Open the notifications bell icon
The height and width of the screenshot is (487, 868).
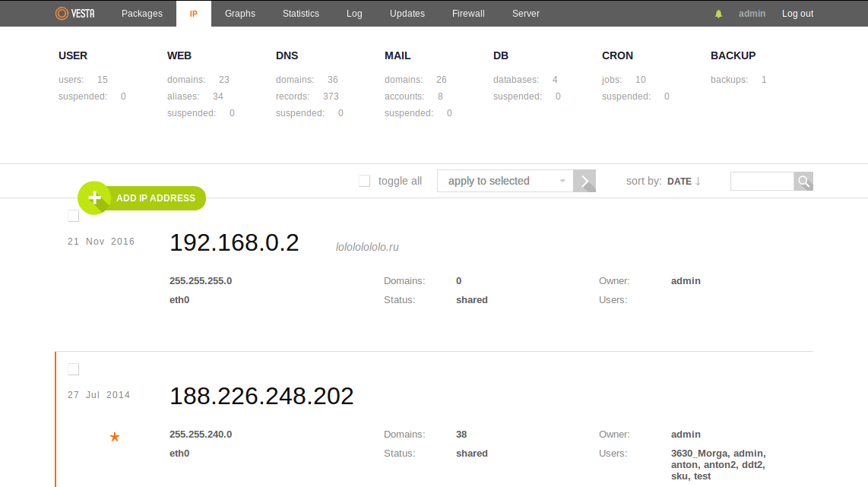click(718, 14)
